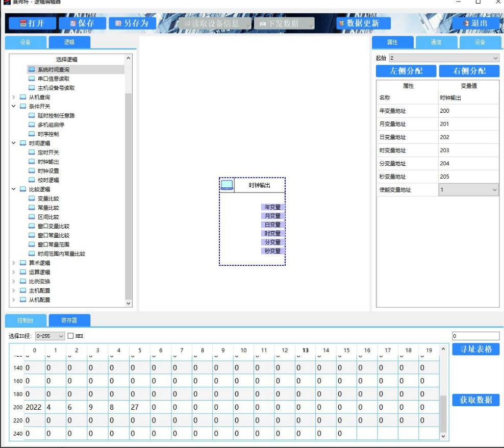Click the address input field above 寻址表格

475,336
